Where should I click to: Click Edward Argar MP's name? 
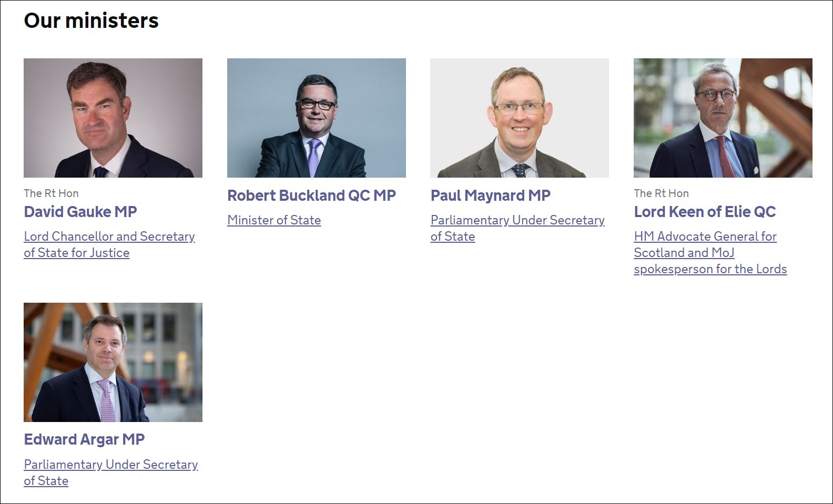(x=85, y=439)
